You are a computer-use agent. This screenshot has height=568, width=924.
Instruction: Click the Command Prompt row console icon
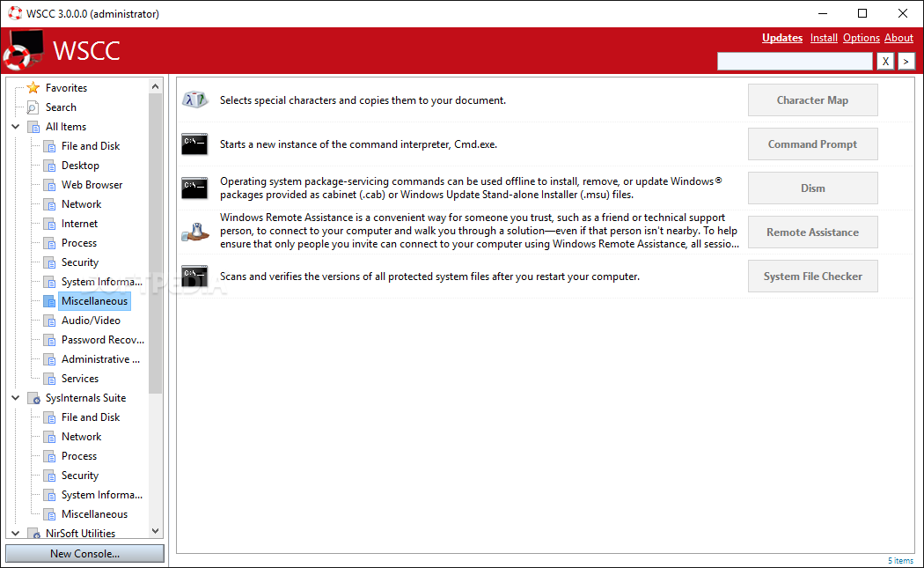194,144
